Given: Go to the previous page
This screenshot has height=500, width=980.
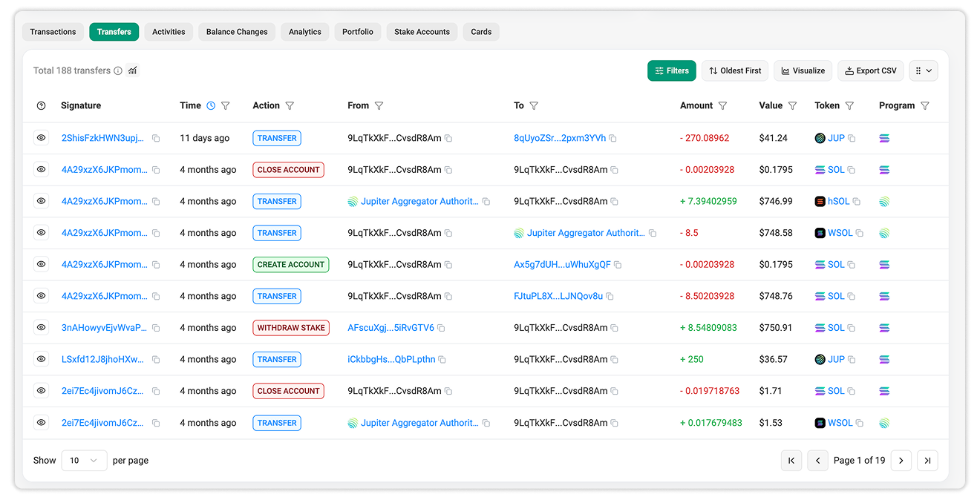Looking at the screenshot, I should (x=817, y=461).
